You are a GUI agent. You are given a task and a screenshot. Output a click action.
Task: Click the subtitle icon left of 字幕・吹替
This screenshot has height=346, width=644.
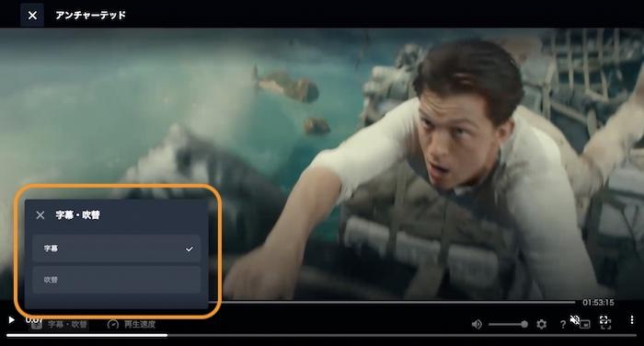(37, 325)
